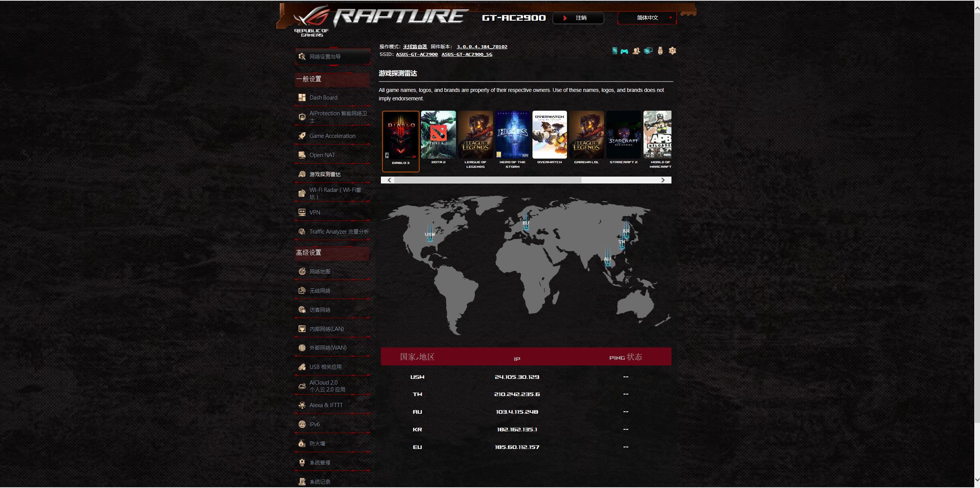
Task: Select the Overwatch game thumbnail
Action: point(549,135)
